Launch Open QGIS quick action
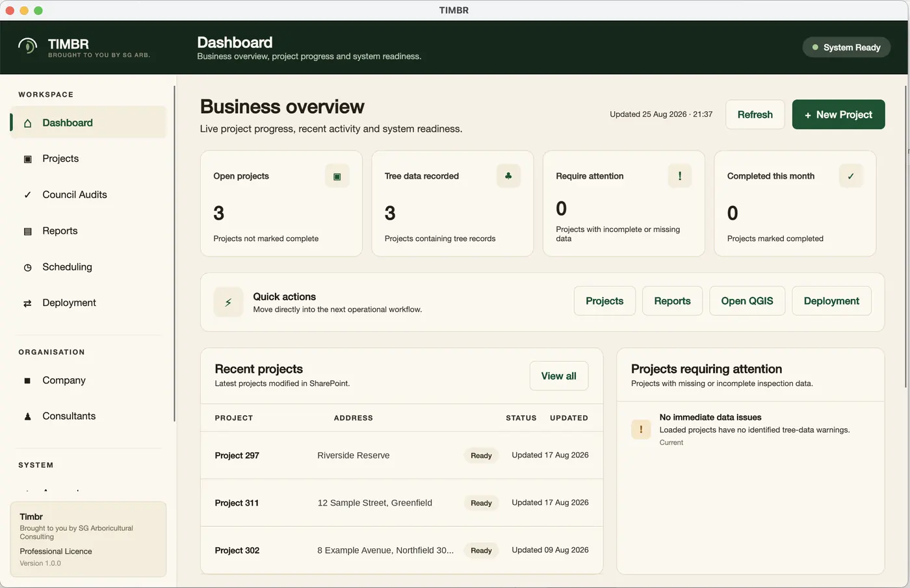Image resolution: width=910 pixels, height=588 pixels. [x=747, y=301]
